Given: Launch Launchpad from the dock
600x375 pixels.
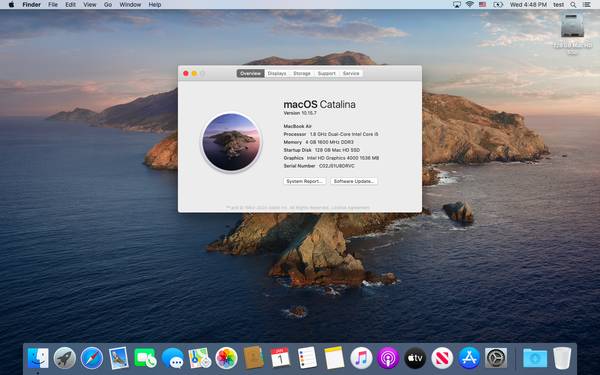Looking at the screenshot, I should click(x=65, y=358).
